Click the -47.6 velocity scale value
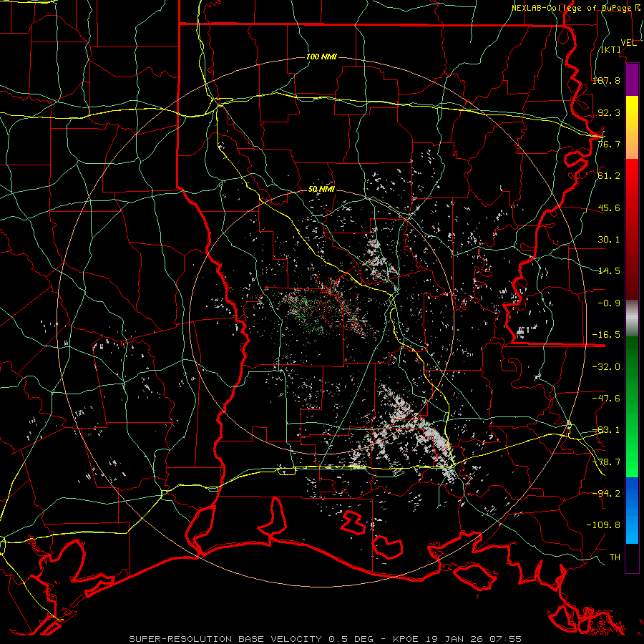Image resolution: width=644 pixels, height=644 pixels. point(606,399)
